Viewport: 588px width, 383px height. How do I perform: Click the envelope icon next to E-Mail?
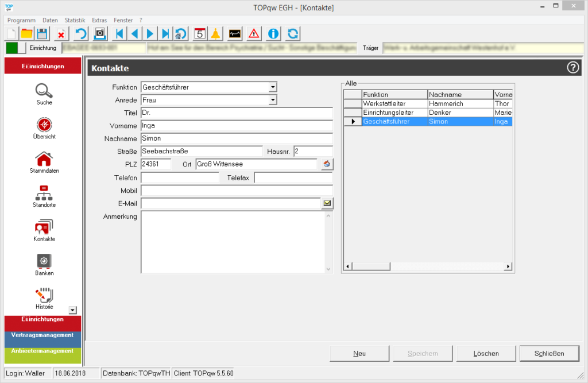tap(327, 203)
